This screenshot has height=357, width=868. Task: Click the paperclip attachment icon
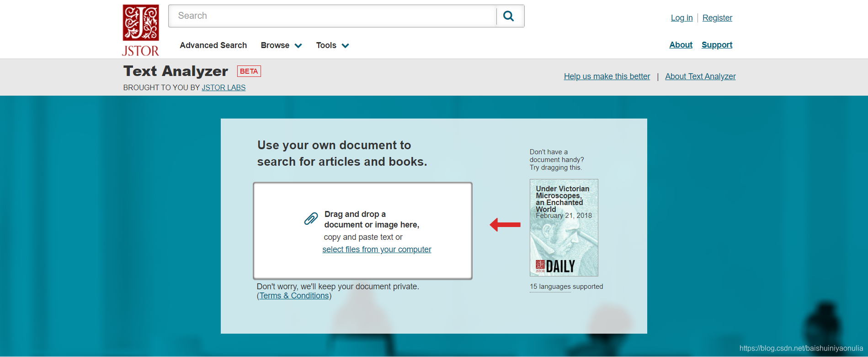pos(311,219)
